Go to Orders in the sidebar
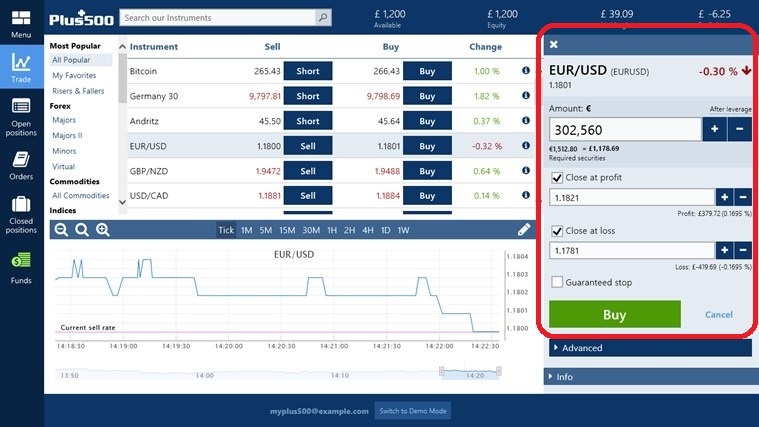Viewport: 759px width, 427px height. (21, 160)
